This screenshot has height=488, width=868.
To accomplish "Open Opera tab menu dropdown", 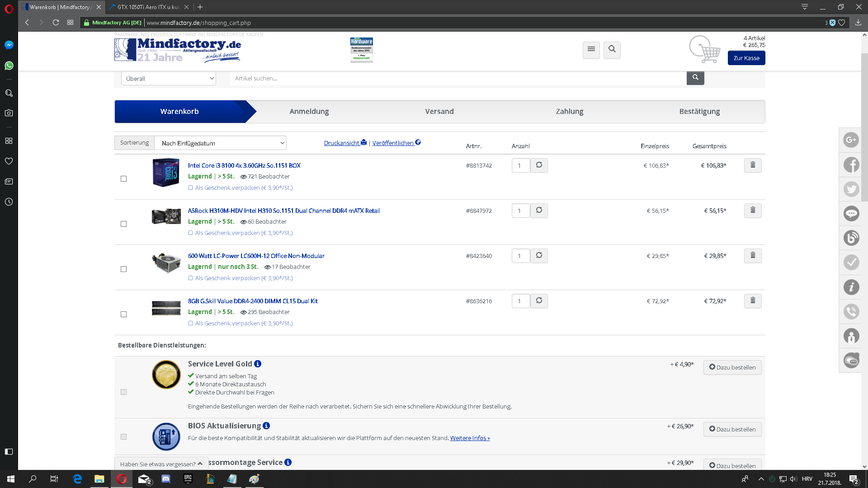I will coord(805,7).
